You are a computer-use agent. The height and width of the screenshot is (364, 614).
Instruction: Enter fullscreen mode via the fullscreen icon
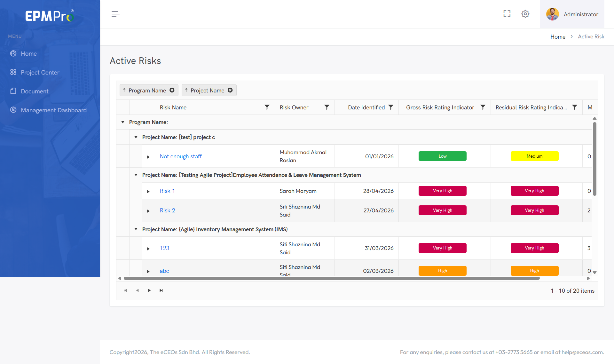507,14
